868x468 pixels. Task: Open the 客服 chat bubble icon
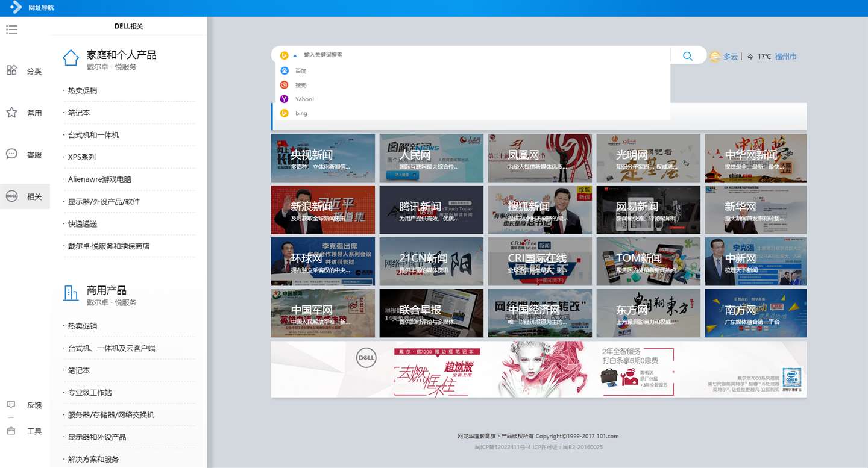(11, 154)
